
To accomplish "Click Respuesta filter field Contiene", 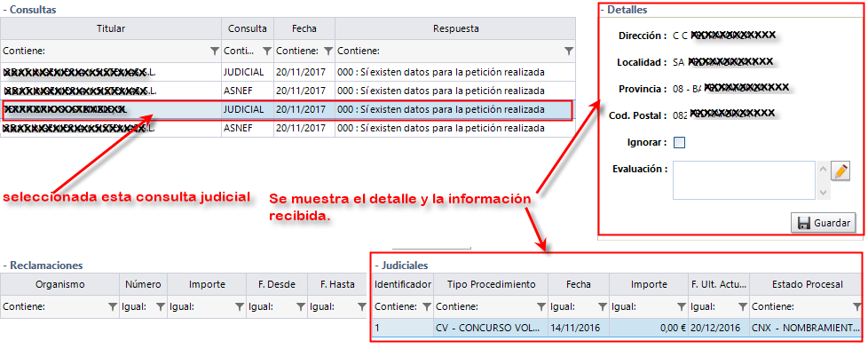I will [449, 51].
